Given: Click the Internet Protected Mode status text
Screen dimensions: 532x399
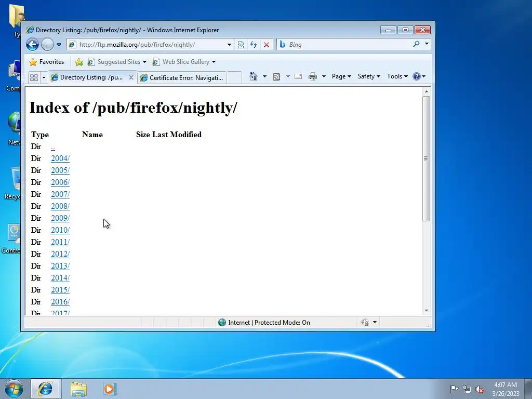Looking at the screenshot, I should [269, 323].
